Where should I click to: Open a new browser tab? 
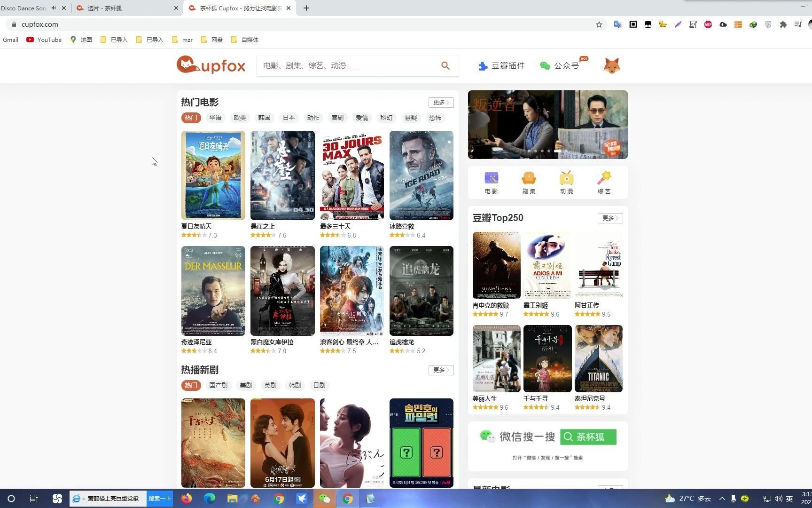[x=306, y=8]
